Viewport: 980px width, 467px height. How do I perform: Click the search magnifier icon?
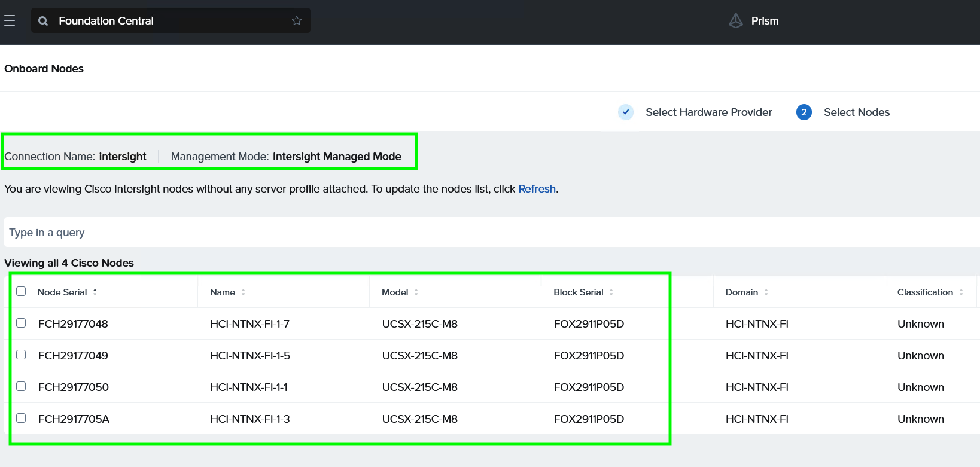(43, 21)
